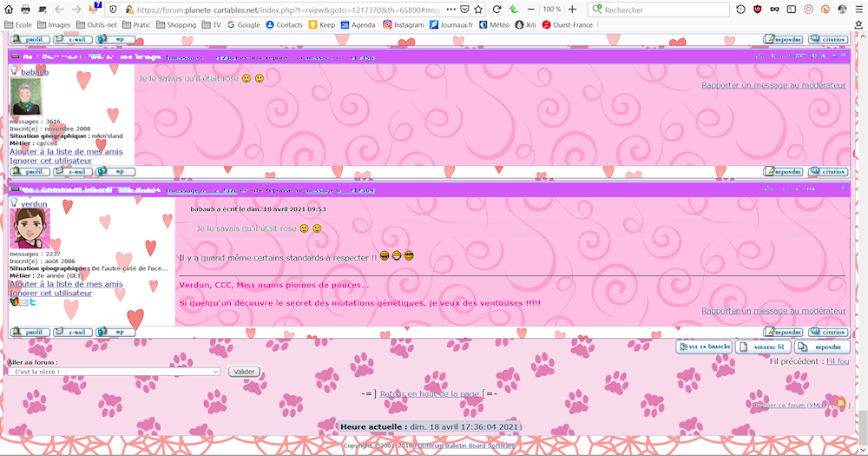The image size is (868, 456).
Task: Switch to Vue en branche view
Action: (704, 347)
